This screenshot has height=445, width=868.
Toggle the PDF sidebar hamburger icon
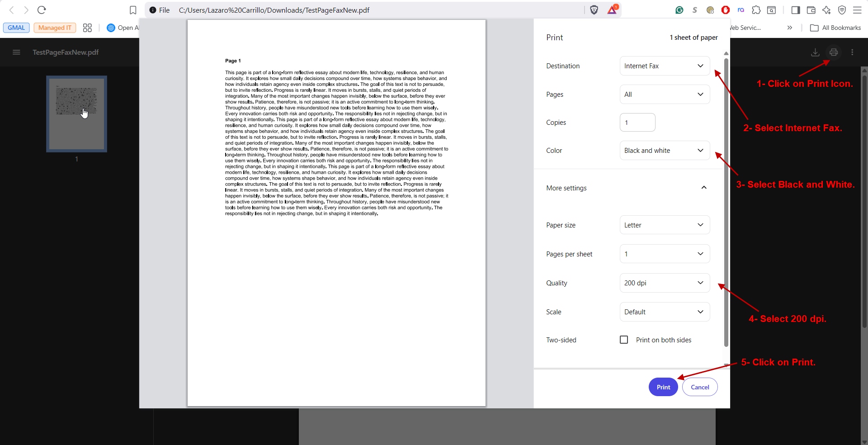pos(17,52)
